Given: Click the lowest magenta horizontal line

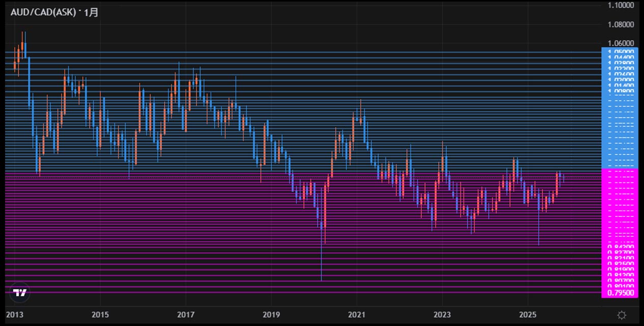Looking at the screenshot, I should 305,292.
